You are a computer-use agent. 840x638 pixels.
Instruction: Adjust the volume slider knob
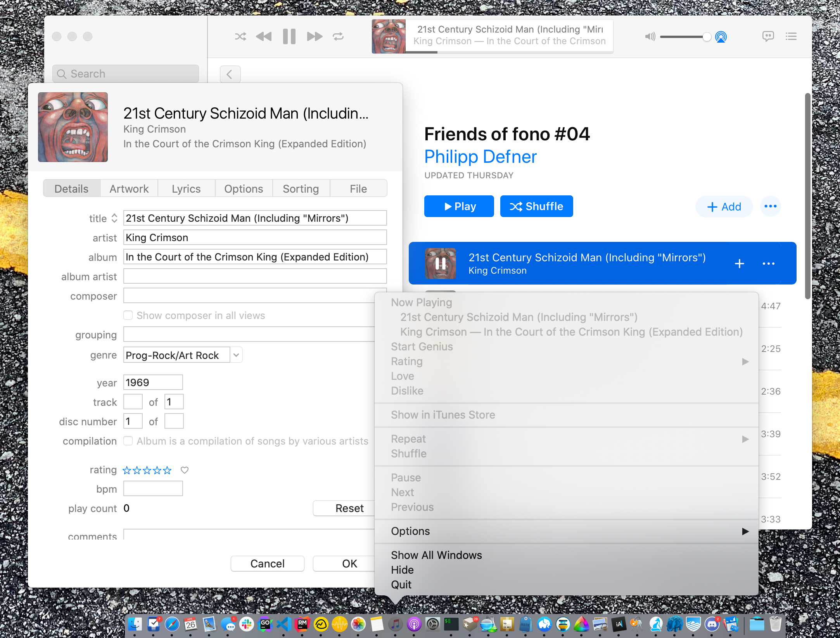click(707, 37)
